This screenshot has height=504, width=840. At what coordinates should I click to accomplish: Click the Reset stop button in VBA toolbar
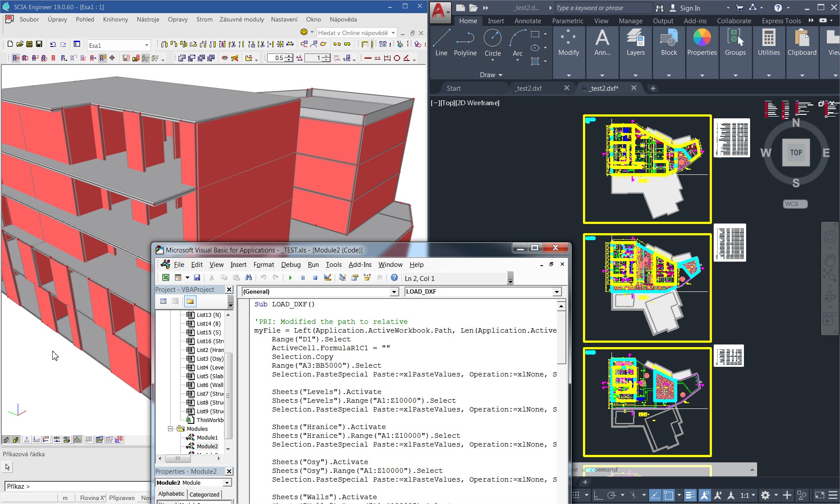[315, 278]
